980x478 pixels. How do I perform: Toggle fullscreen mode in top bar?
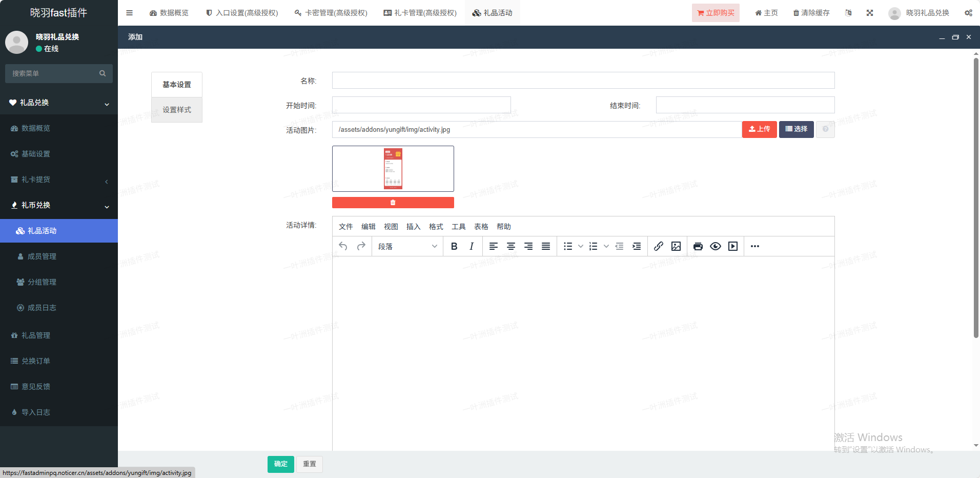[x=870, y=13]
